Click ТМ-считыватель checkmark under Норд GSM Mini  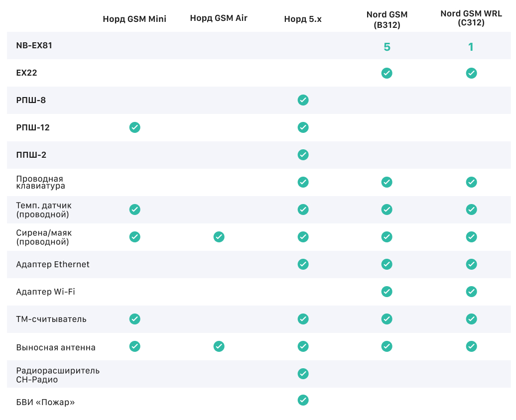coord(134,318)
